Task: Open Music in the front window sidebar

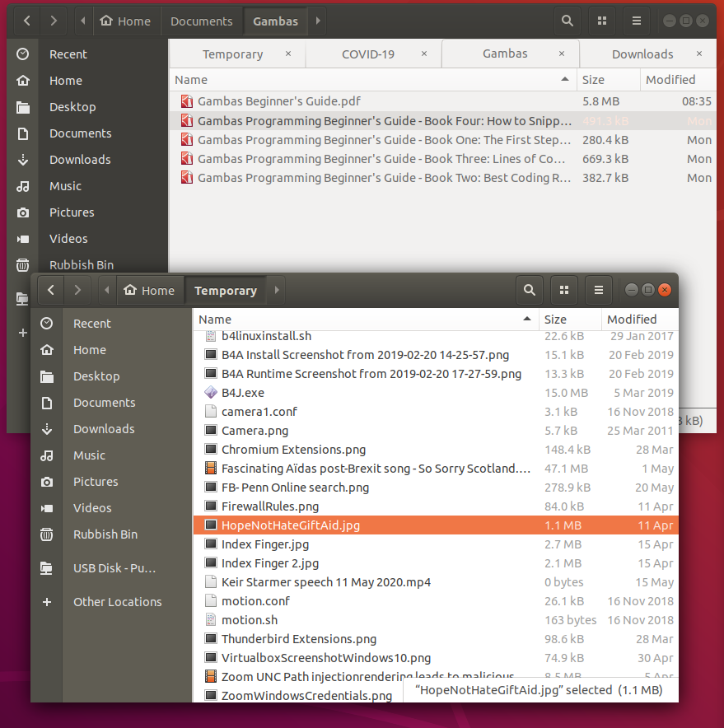Action: pyautogui.click(x=89, y=455)
